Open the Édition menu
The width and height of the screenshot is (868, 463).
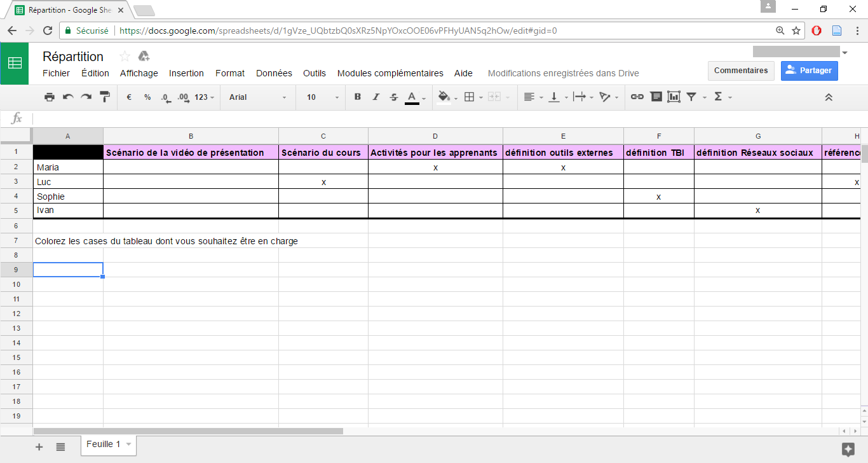(x=95, y=73)
